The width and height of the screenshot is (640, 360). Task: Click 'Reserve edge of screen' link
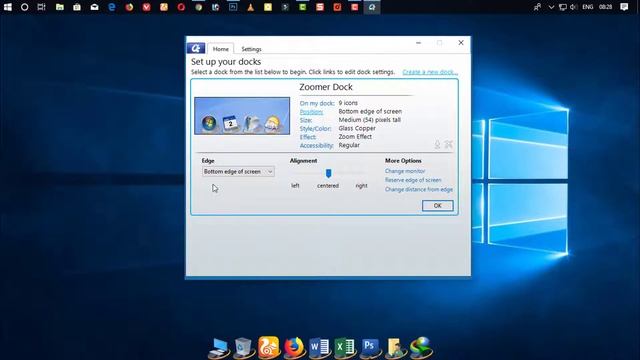413,180
